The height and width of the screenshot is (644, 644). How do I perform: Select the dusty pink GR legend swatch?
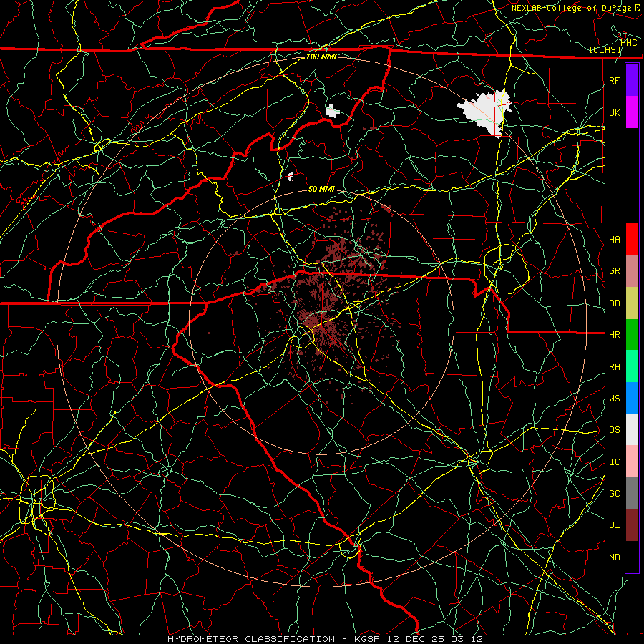(632, 270)
